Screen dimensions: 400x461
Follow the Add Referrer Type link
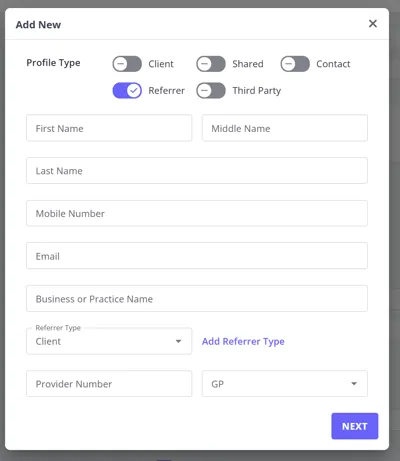point(243,341)
